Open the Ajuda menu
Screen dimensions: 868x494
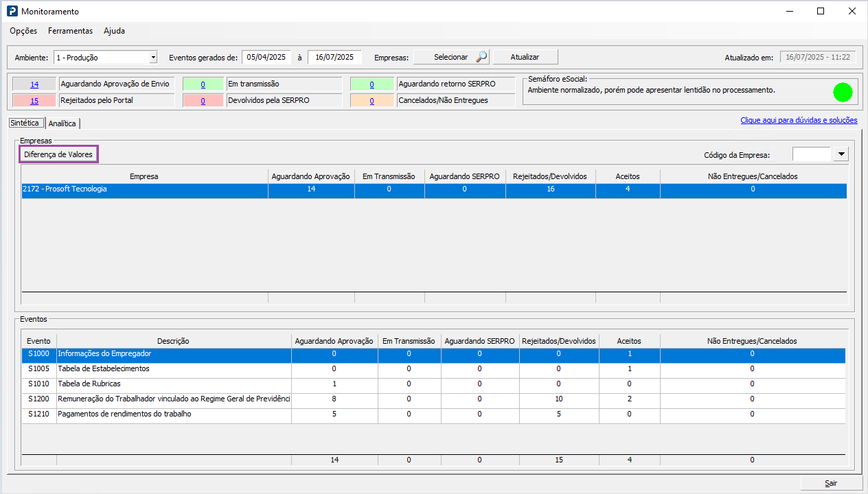point(114,31)
